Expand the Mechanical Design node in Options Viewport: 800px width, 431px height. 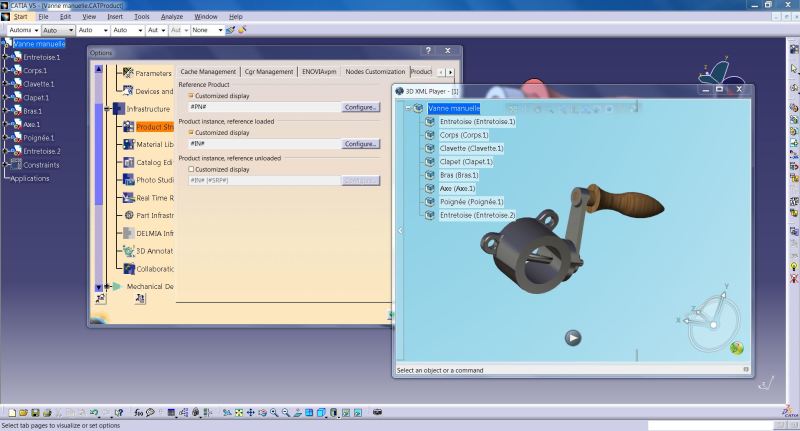107,287
